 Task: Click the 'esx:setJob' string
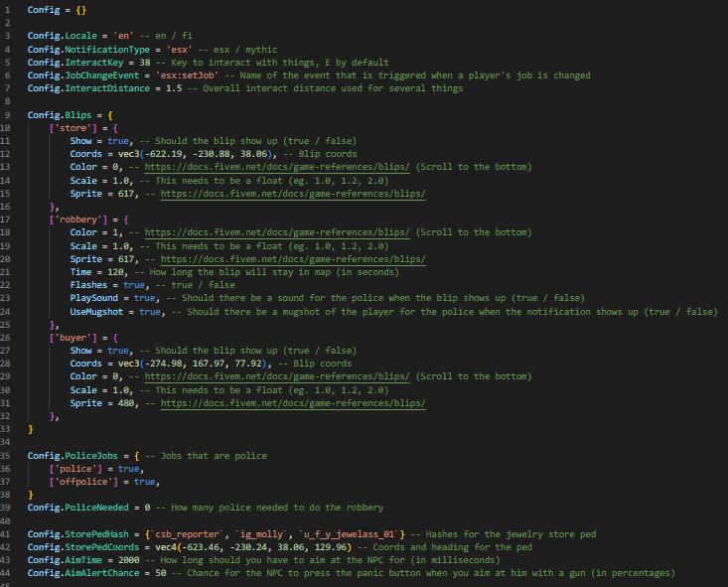pos(187,75)
